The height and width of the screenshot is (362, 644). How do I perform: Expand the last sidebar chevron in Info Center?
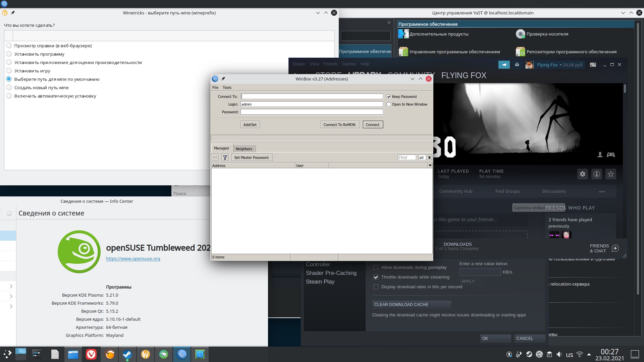click(11, 306)
